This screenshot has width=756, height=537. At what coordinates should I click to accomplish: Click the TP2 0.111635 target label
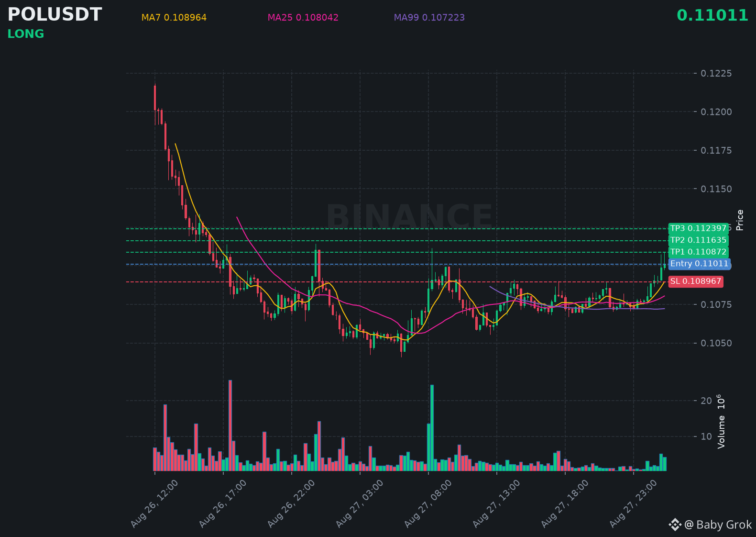[698, 240]
